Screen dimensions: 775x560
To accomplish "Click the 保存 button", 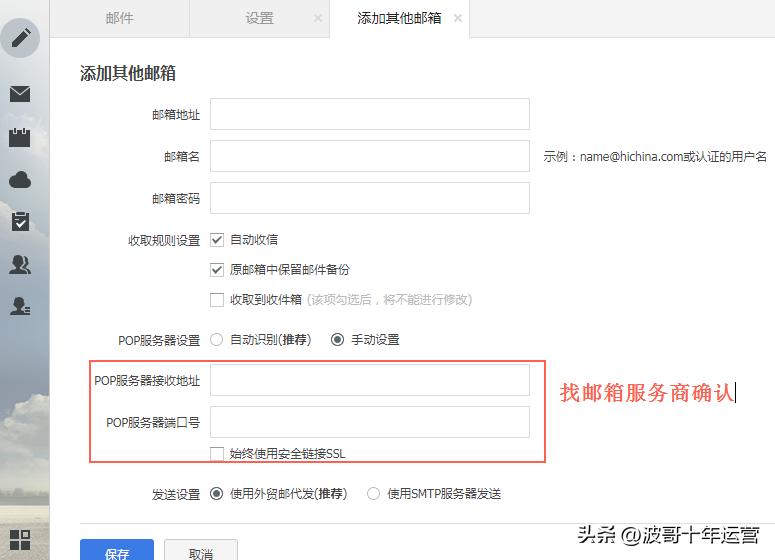I will 117,550.
